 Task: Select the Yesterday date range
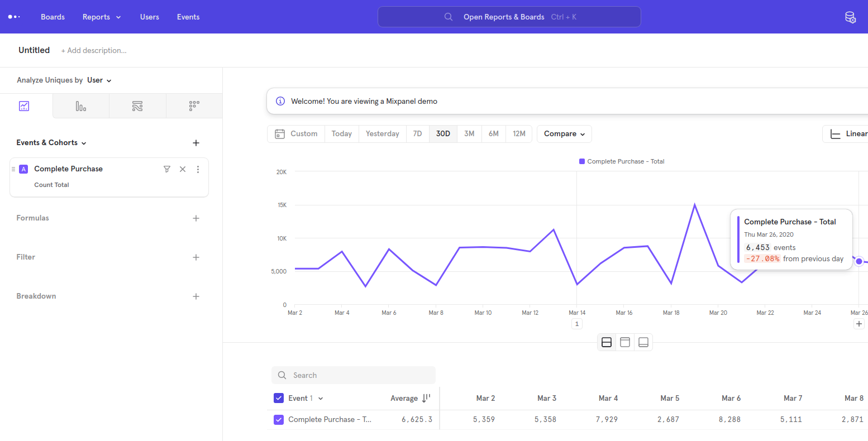point(383,134)
